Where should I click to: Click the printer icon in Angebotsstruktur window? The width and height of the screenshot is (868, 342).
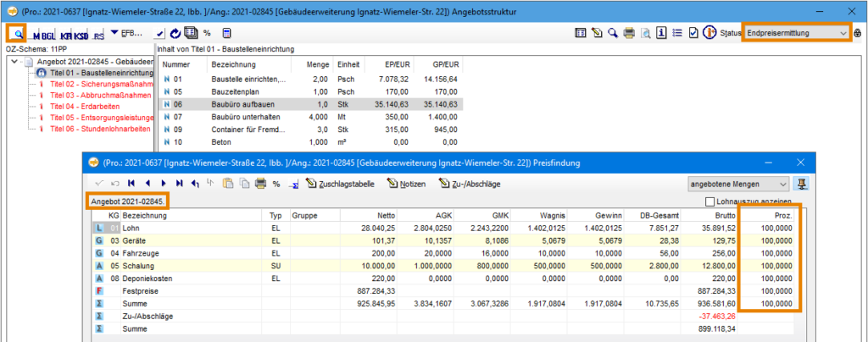point(629,33)
